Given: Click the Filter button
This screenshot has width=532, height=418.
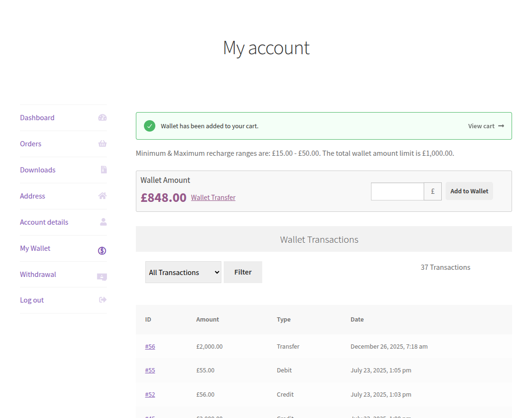Looking at the screenshot, I should pyautogui.click(x=243, y=272).
